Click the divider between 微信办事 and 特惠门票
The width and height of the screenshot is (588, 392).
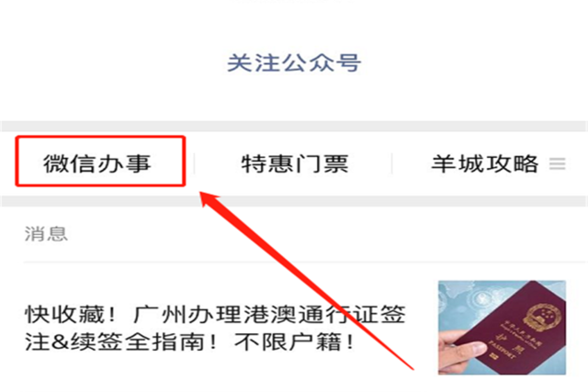click(194, 163)
